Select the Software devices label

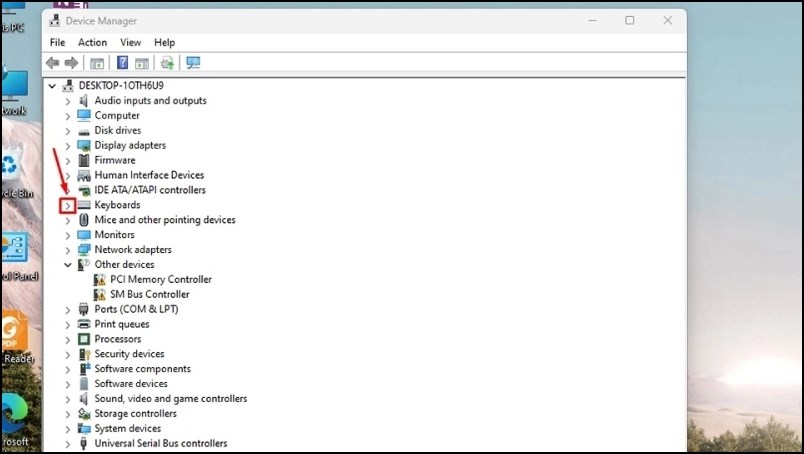click(131, 384)
